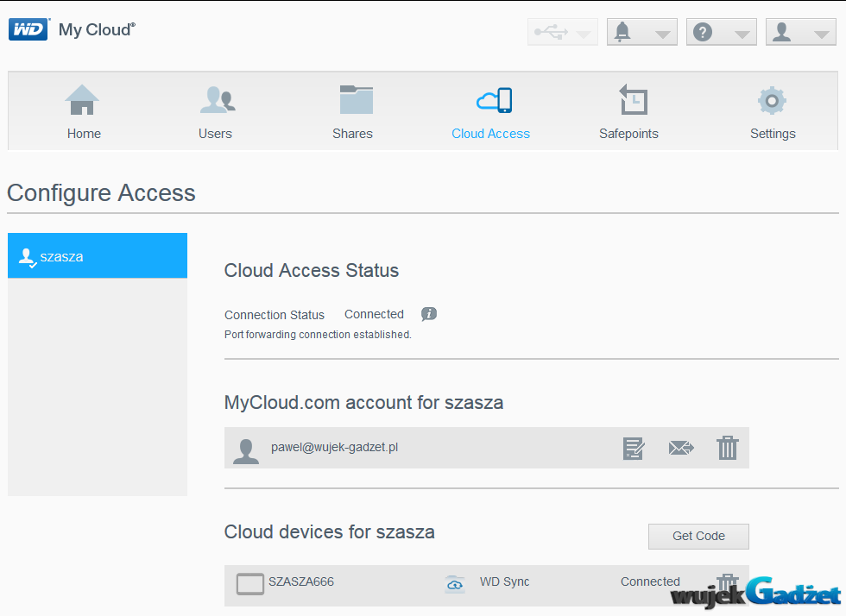
Task: Expand the help question mark menu
Action: [721, 32]
